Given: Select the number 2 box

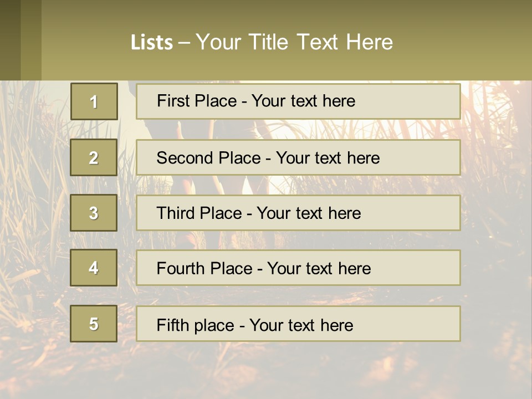Looking at the screenshot, I should 94,157.
